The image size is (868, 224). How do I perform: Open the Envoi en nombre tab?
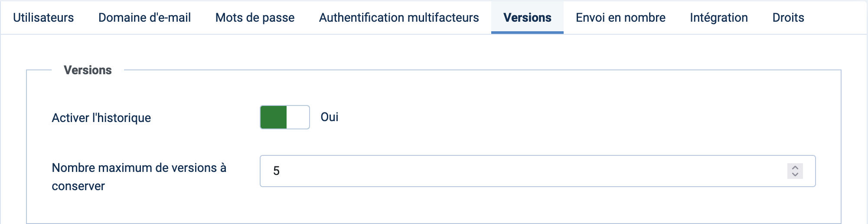point(620,17)
